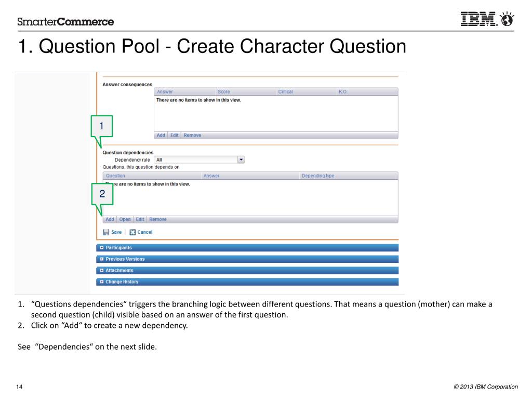The height and width of the screenshot is (399, 532).
Task: Click Remove under Answer consequences
Action: pos(192,135)
